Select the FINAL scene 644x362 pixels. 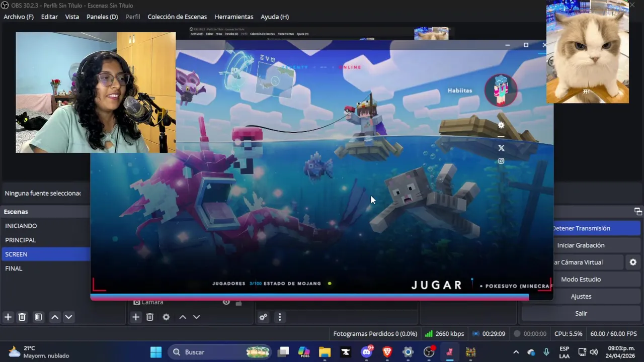tap(46, 268)
